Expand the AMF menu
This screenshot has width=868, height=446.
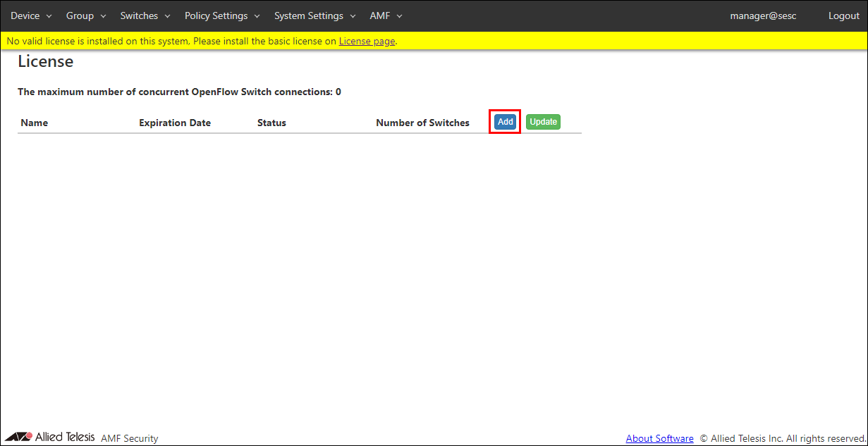386,16
